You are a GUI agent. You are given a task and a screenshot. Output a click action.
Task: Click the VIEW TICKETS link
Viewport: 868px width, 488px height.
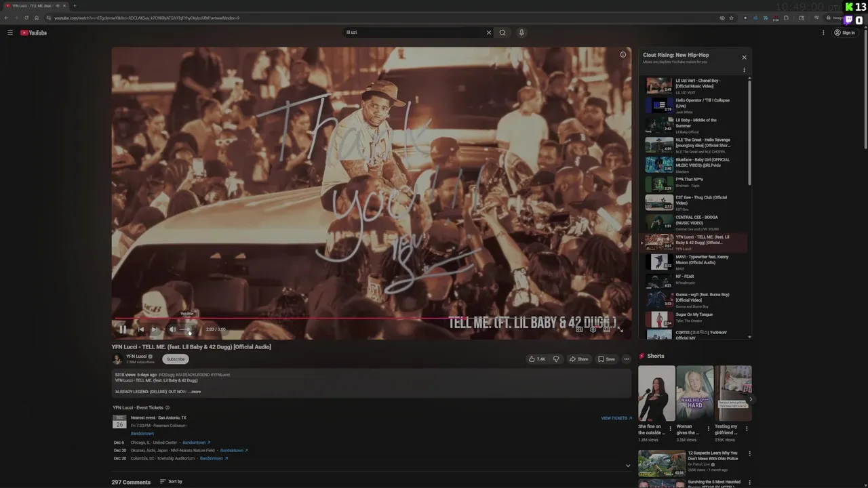(x=616, y=418)
